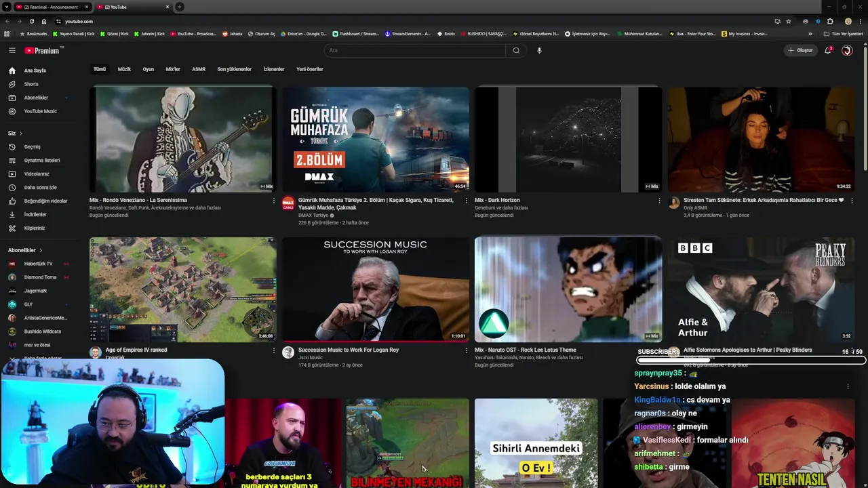
Task: Open Succession Music thumbnail
Action: pos(375,289)
